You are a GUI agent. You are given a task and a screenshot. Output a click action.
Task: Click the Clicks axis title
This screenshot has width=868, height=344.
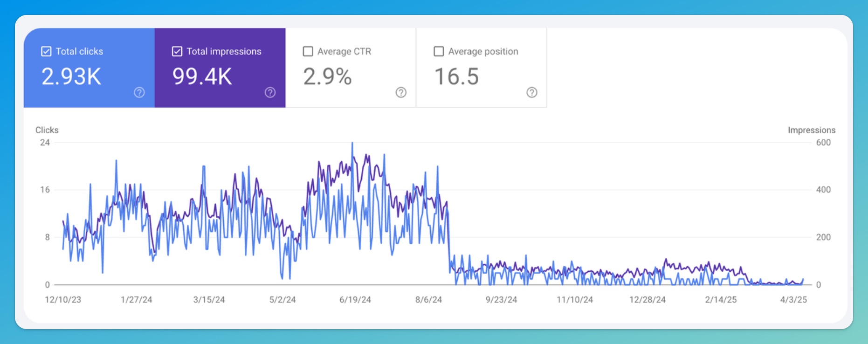pos(47,130)
